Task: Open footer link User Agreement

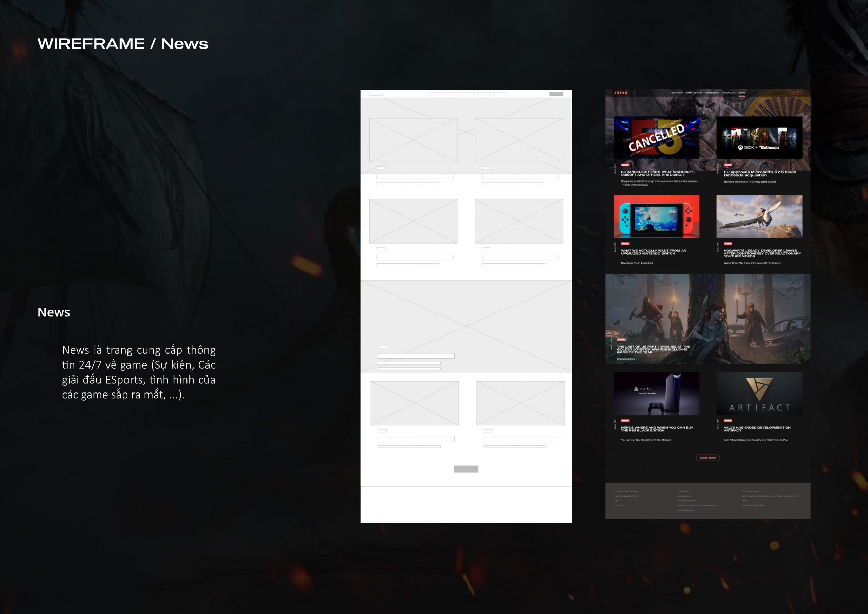Action: coord(685,496)
